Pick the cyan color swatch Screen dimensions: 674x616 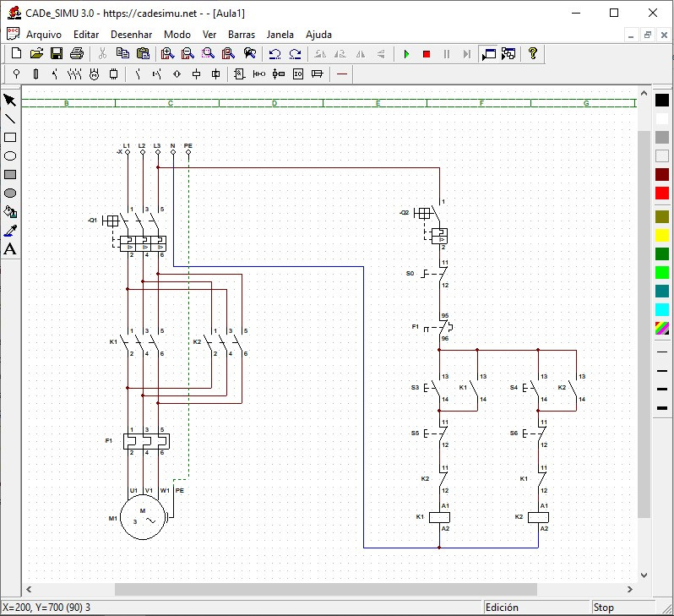(x=662, y=310)
